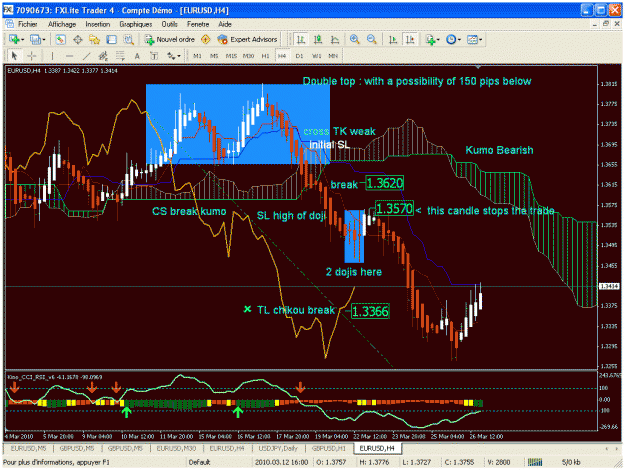Screen dimensions: 625x470
Task: Open the Market Watch window icon
Action: [61, 39]
